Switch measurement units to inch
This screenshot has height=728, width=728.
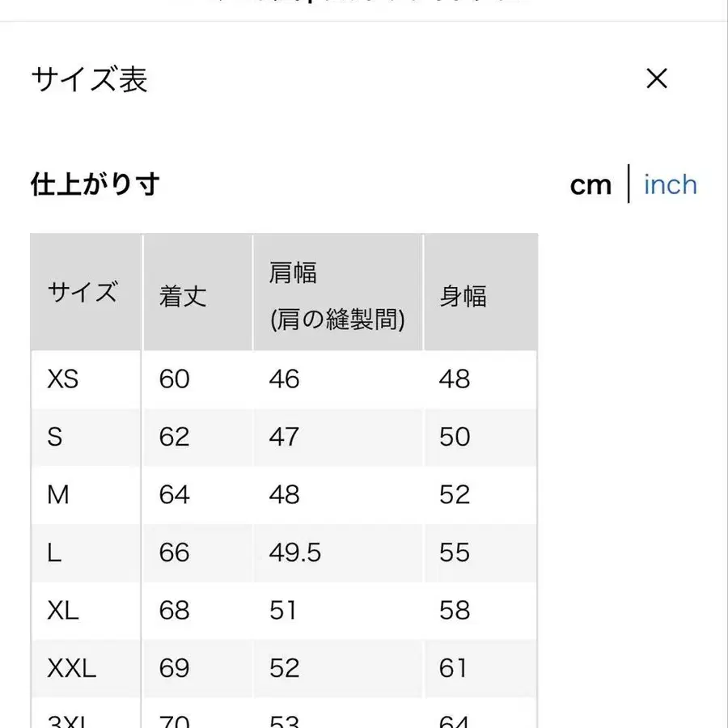[x=670, y=185]
